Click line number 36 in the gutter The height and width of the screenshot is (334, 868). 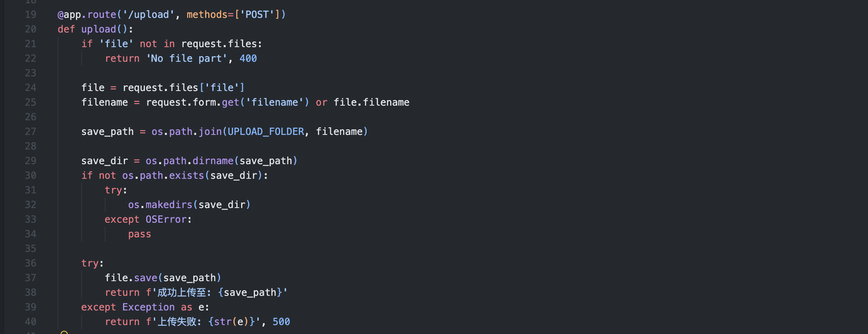tap(30, 263)
